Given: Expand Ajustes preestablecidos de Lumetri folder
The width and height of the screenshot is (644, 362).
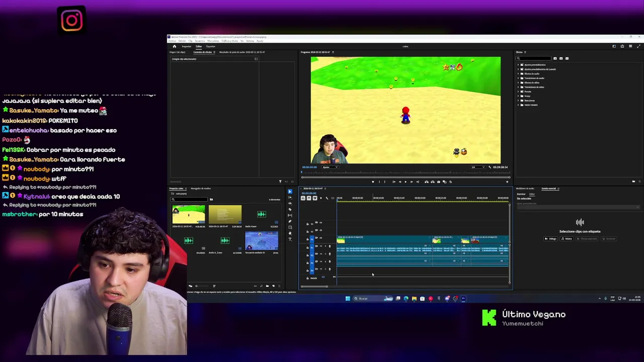Looking at the screenshot, I should click(518, 69).
